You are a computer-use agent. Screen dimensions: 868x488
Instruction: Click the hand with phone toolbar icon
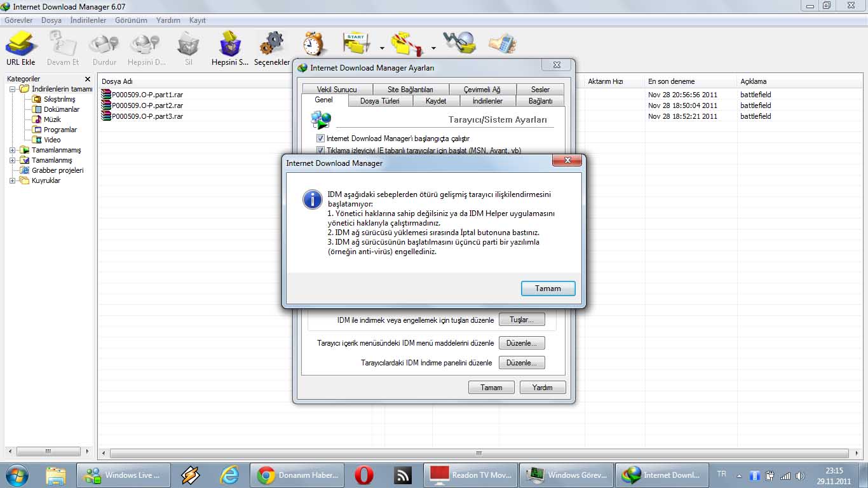click(x=502, y=43)
